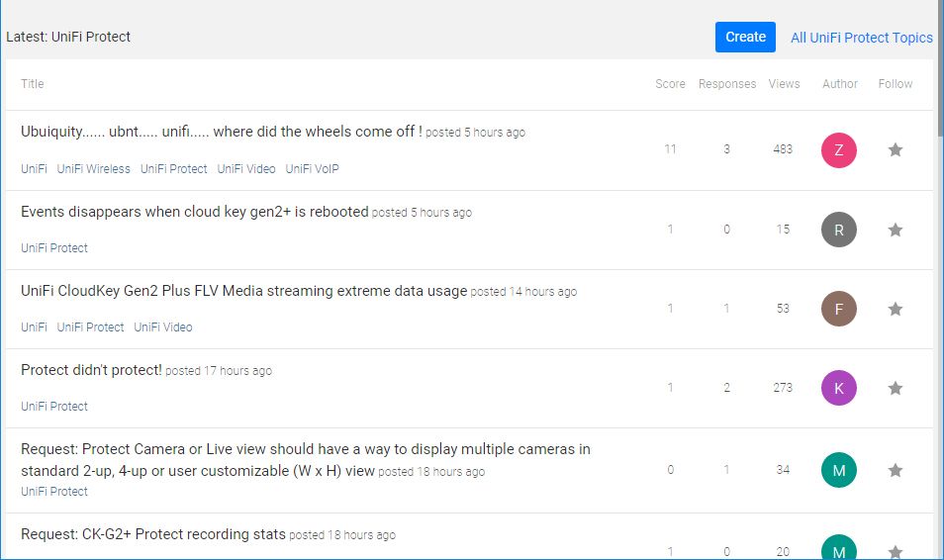
Task: Select the UniFi VoIP tag
Action: (312, 169)
